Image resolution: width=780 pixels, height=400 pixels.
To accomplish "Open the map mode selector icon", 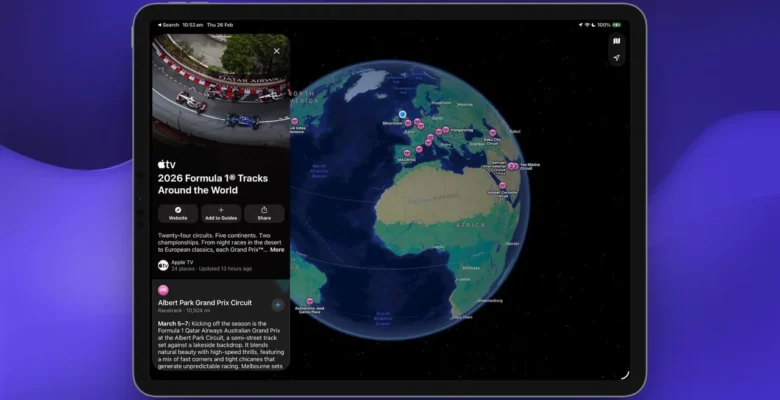I will tap(616, 41).
